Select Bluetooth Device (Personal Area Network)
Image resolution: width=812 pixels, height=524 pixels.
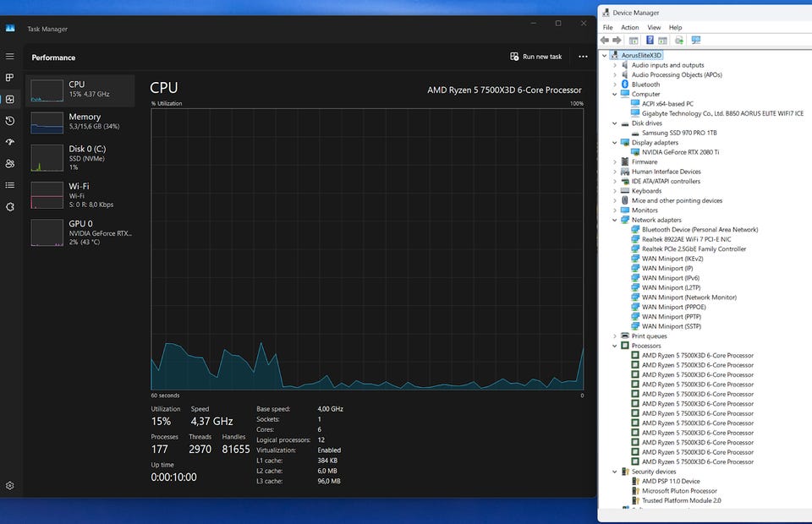700,230
